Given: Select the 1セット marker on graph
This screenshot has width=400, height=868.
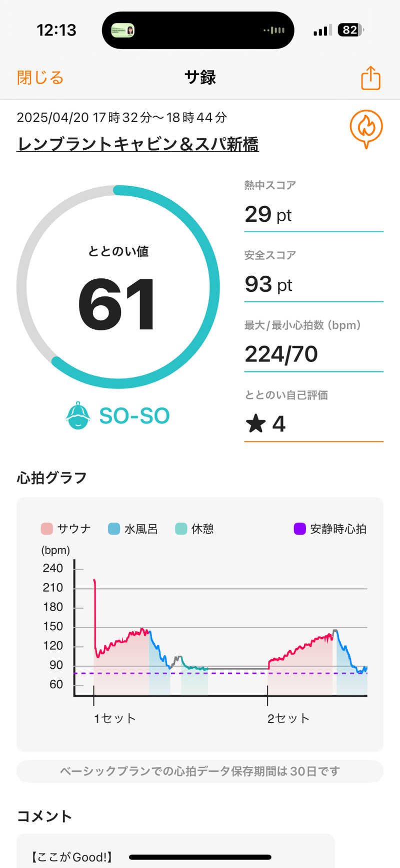Looking at the screenshot, I should [114, 718].
